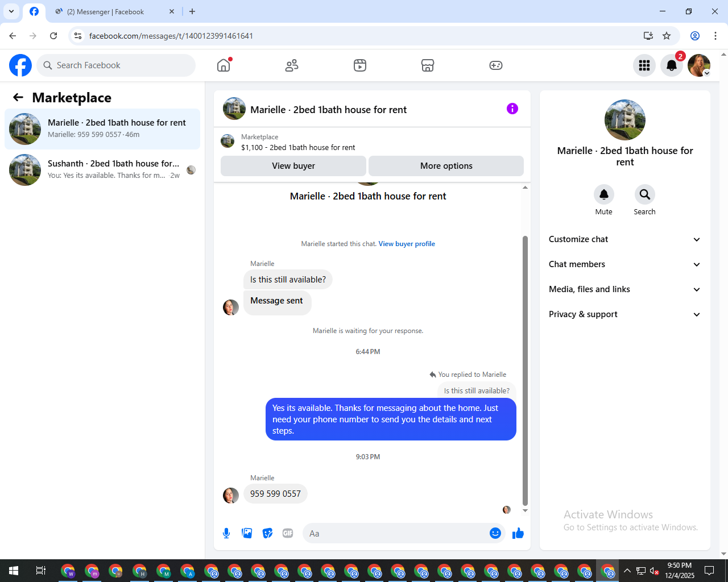This screenshot has height=582, width=728.
Task: Click the chat scroll down arrow
Action: pos(525,511)
